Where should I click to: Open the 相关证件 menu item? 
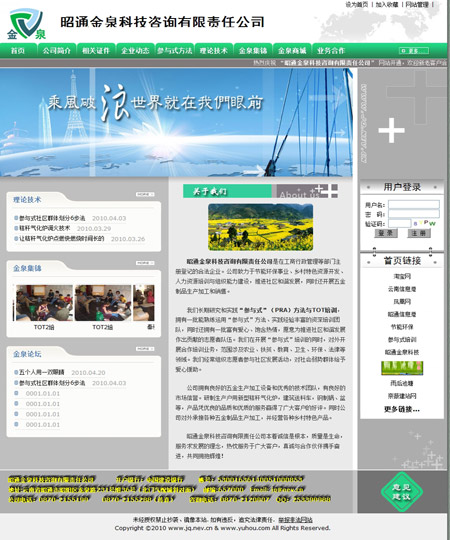(96, 51)
